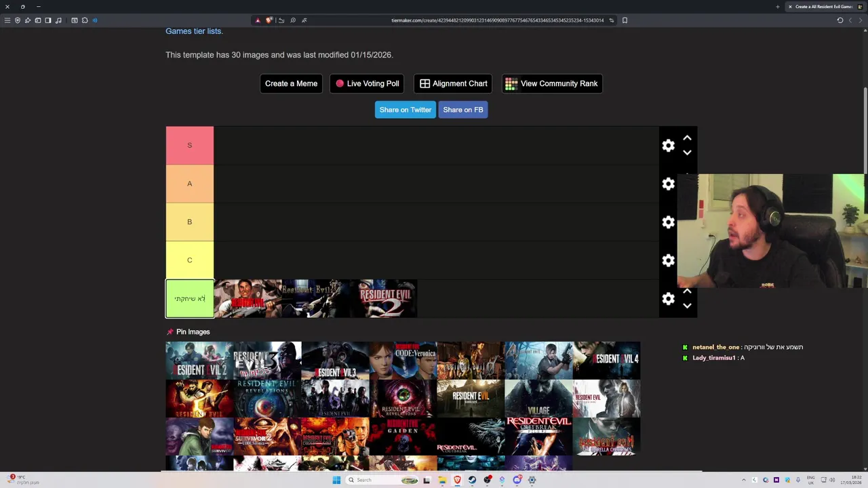The image size is (868, 488).
Task: Open the Windows Start menu
Action: (336, 480)
